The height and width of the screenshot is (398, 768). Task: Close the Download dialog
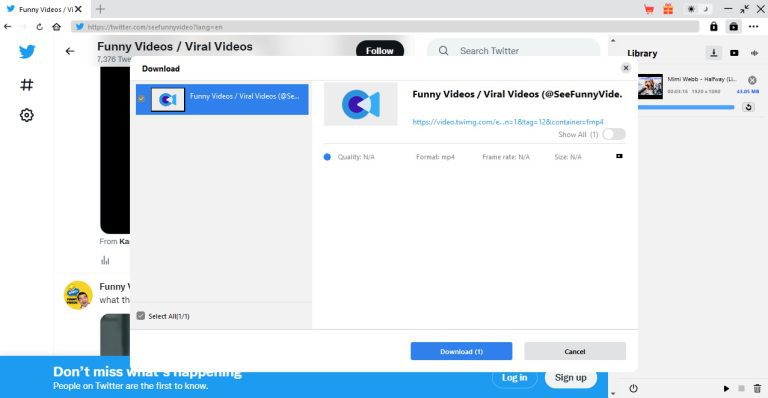click(x=625, y=68)
